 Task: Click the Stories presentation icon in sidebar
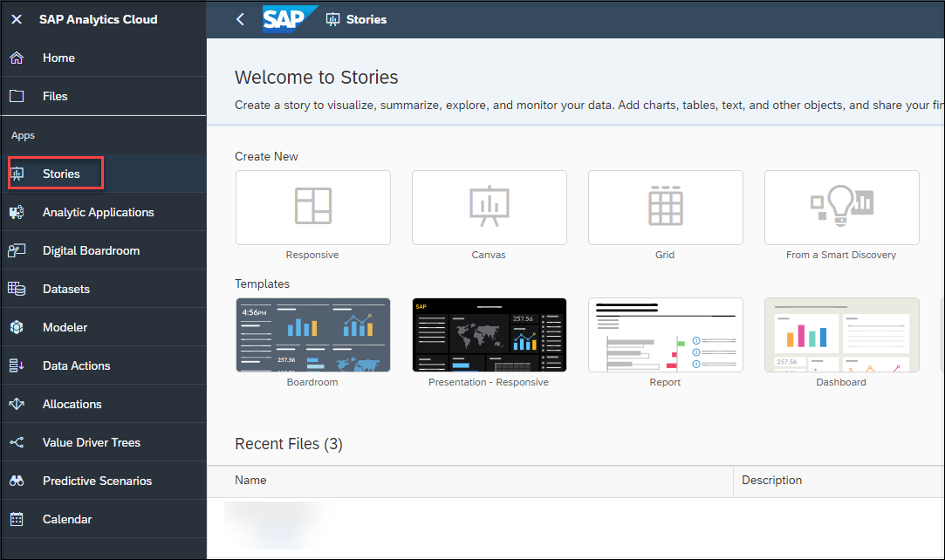[x=17, y=174]
